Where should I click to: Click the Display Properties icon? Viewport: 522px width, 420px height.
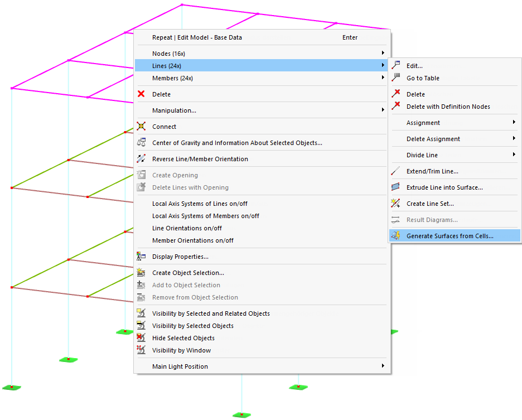coord(141,257)
